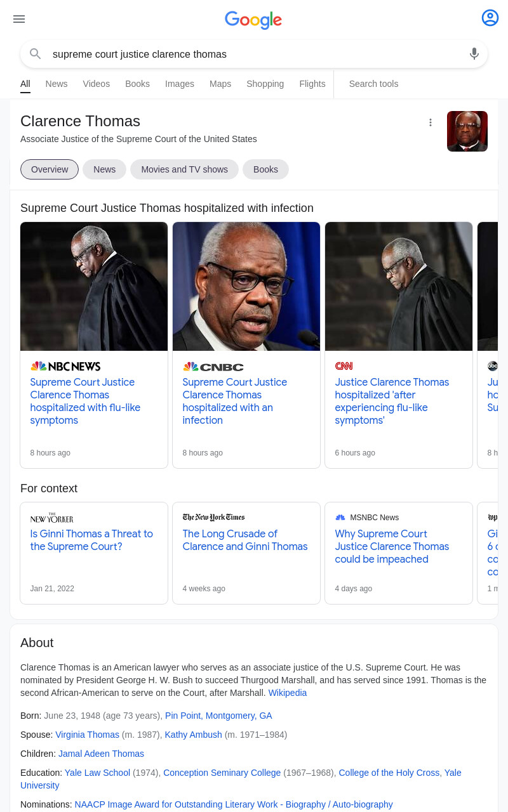
Task: Open the Wikipedia source link
Action: coord(288,693)
